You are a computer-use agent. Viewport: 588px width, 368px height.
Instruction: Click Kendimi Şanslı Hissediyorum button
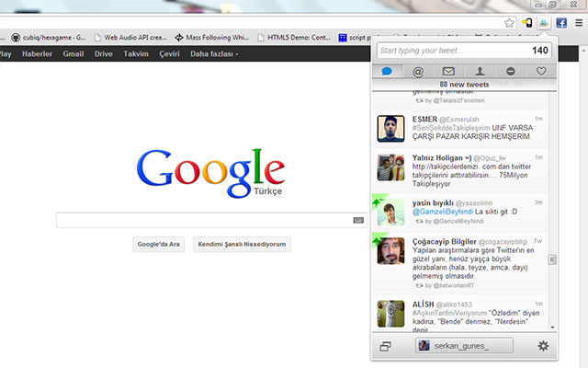click(242, 244)
